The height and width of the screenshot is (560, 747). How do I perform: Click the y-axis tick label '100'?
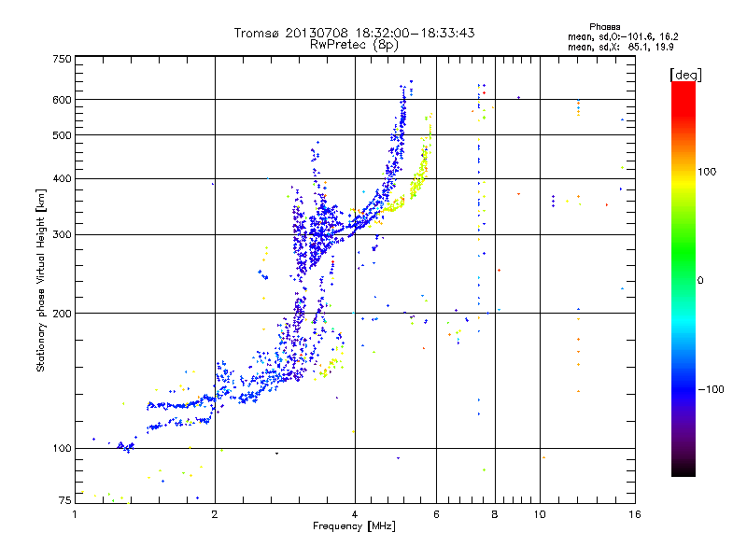click(x=62, y=448)
